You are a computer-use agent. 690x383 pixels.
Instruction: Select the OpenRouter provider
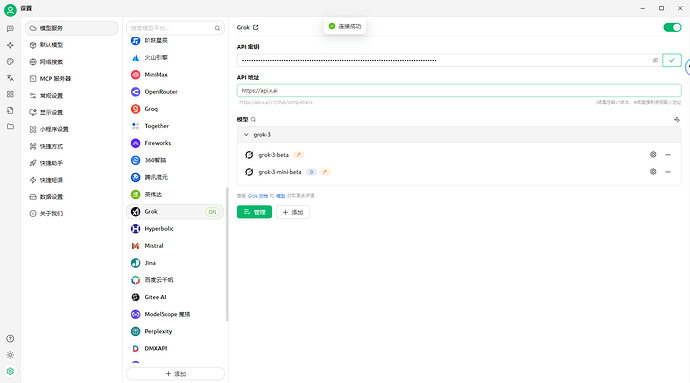coord(175,92)
